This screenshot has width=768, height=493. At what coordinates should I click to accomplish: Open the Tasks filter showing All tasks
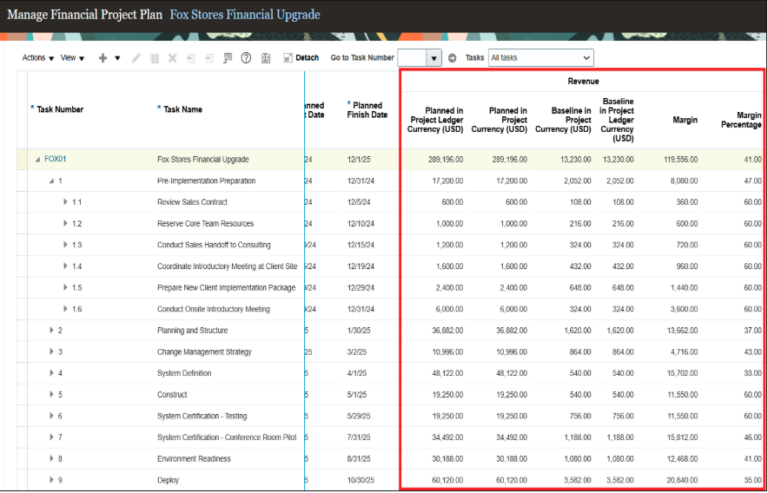pos(541,58)
